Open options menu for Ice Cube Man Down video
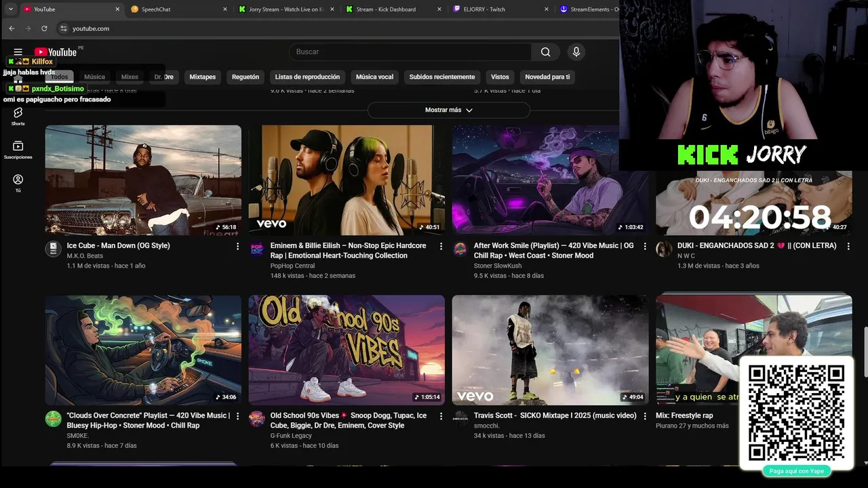The image size is (868, 488). coord(237,246)
